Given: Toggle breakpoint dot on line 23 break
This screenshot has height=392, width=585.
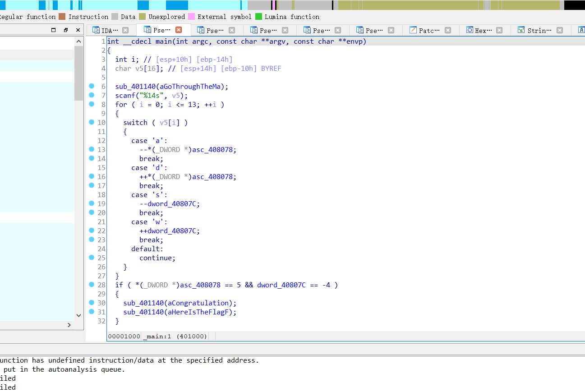Looking at the screenshot, I should [x=92, y=240].
